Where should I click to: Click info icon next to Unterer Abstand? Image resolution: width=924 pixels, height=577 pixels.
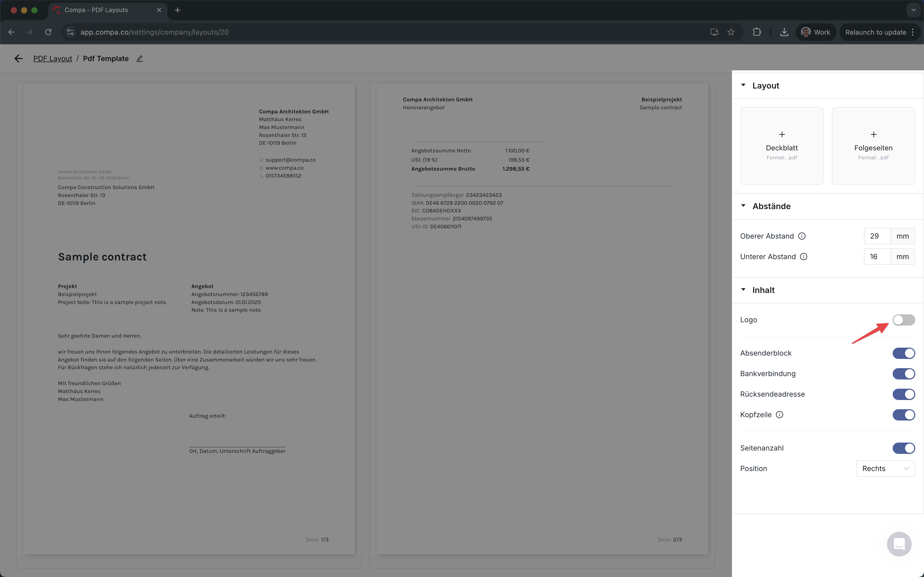[803, 257]
